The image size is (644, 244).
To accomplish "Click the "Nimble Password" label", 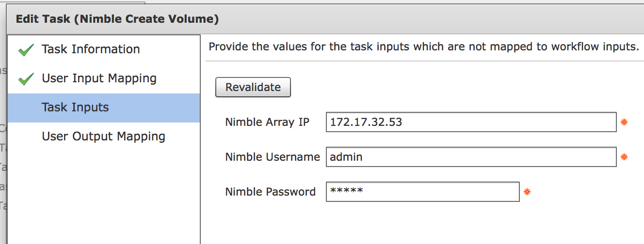I will (x=271, y=192).
